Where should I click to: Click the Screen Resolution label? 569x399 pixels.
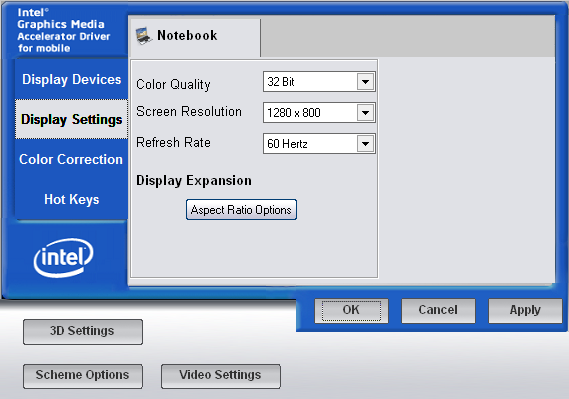(189, 111)
